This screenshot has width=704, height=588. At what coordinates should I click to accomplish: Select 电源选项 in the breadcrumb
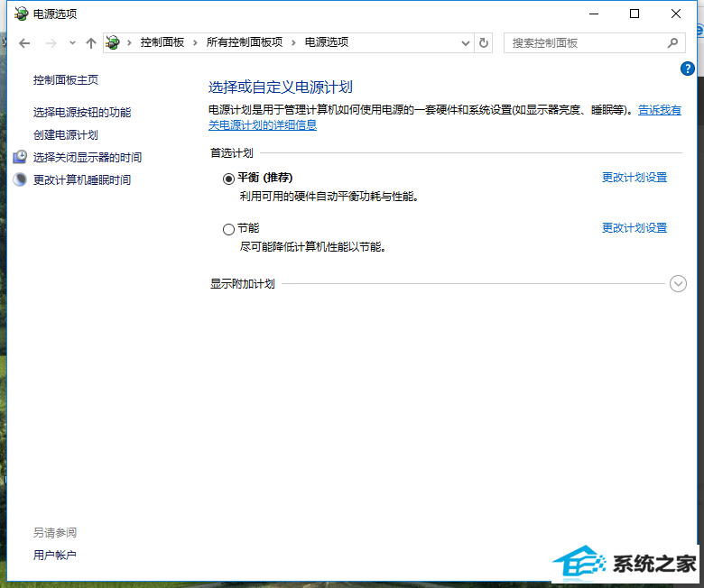(x=327, y=42)
